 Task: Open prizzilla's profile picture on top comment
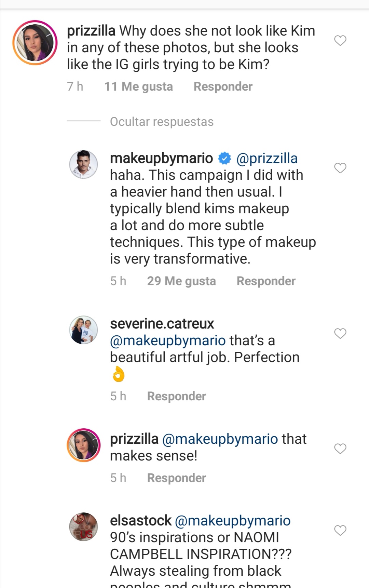coord(35,43)
